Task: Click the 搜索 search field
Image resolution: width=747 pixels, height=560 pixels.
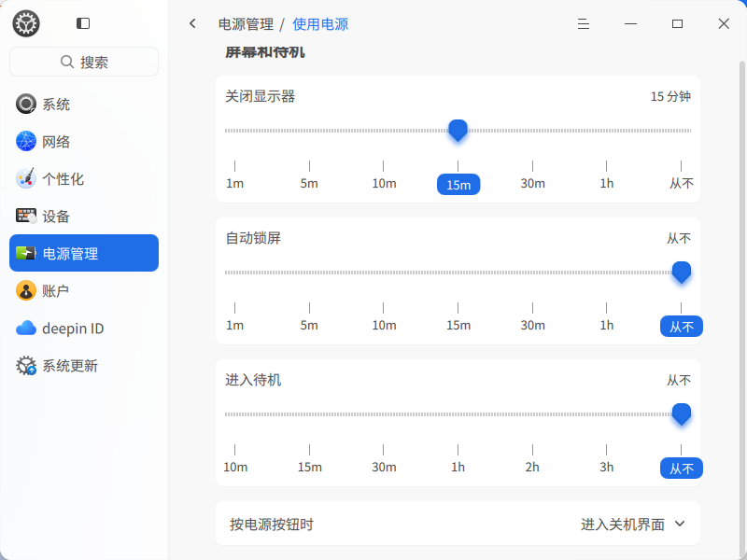Action: click(84, 62)
